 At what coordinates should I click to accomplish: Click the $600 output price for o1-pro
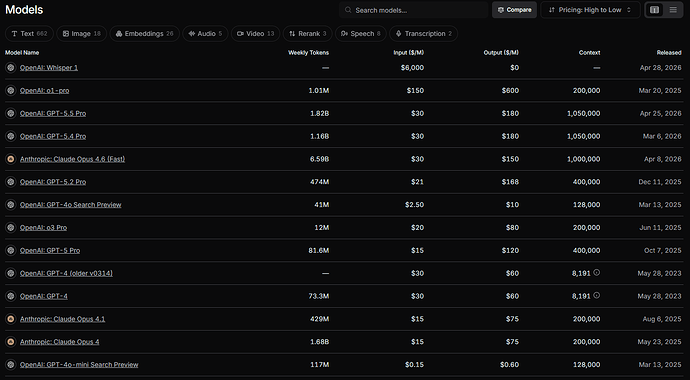click(510, 91)
